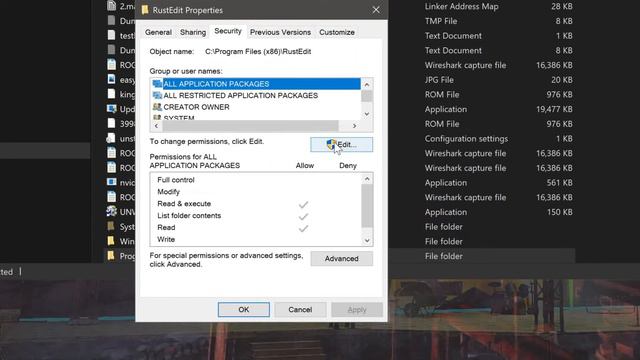This screenshot has height=360, width=640.
Task: Open Advanced security settings
Action: click(342, 258)
